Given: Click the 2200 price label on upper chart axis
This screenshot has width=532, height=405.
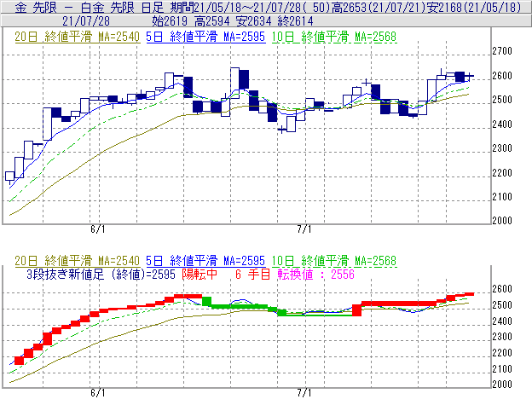Looking at the screenshot, I should (x=502, y=172).
